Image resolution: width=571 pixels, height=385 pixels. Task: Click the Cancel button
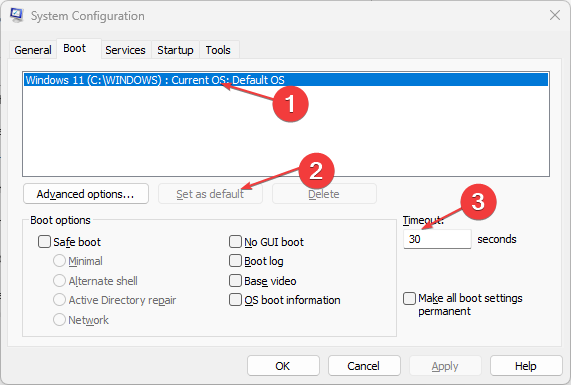click(364, 366)
